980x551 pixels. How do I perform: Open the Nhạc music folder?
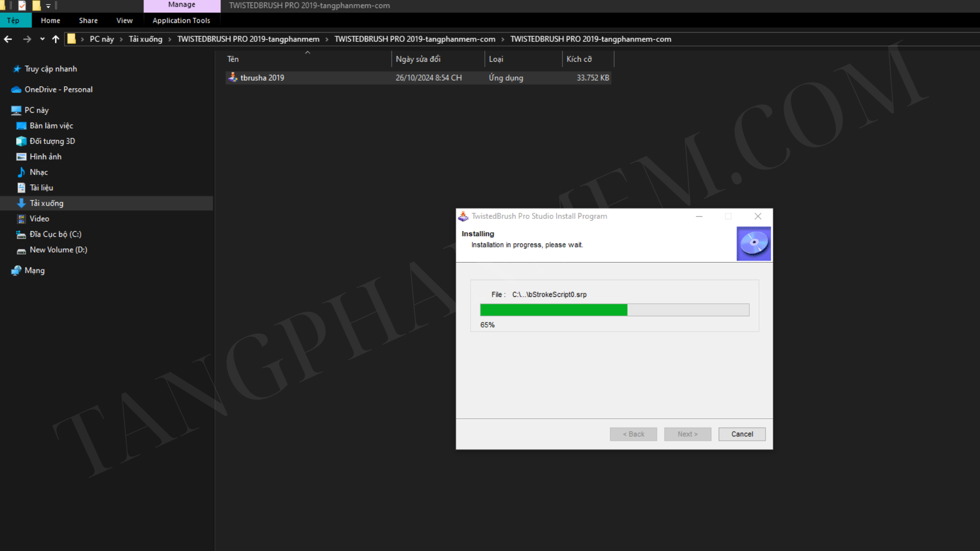coord(38,172)
